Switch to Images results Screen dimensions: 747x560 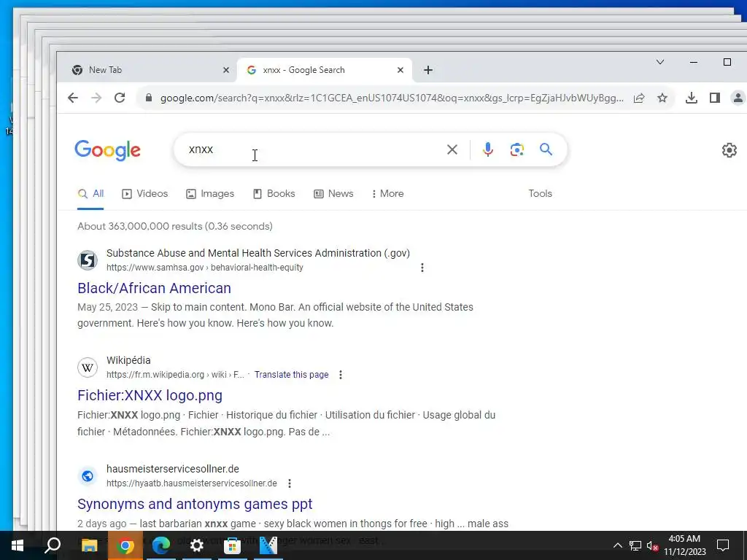(x=210, y=193)
